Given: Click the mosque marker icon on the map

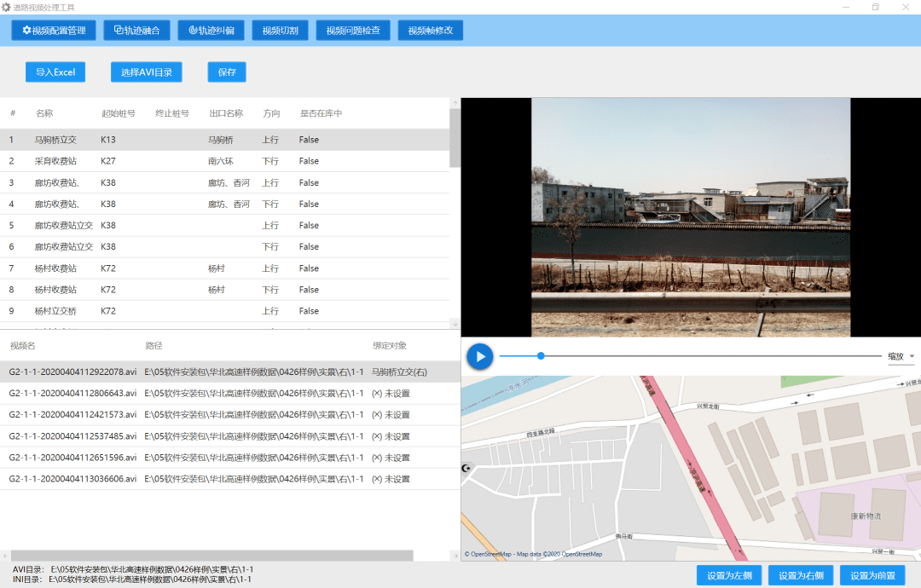Looking at the screenshot, I should tap(466, 468).
